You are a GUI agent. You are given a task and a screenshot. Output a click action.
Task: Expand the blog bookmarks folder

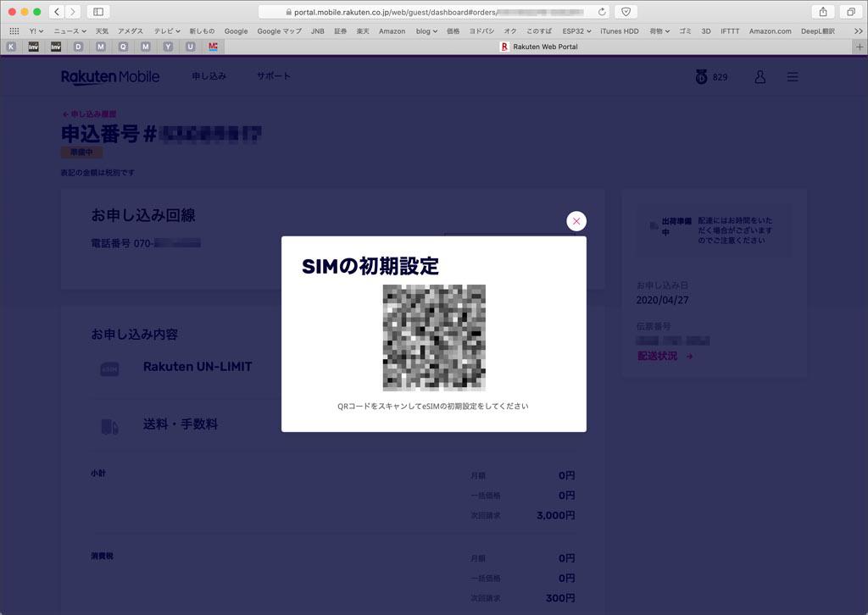pos(427,31)
